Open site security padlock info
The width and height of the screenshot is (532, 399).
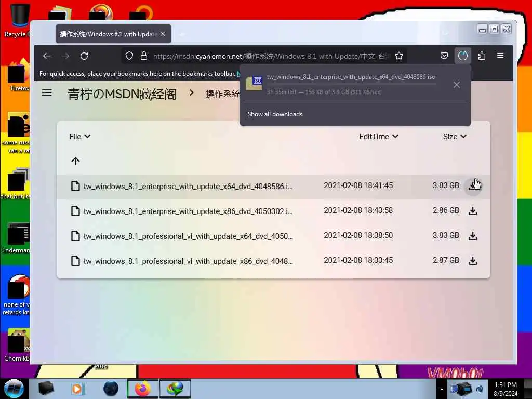(x=144, y=56)
